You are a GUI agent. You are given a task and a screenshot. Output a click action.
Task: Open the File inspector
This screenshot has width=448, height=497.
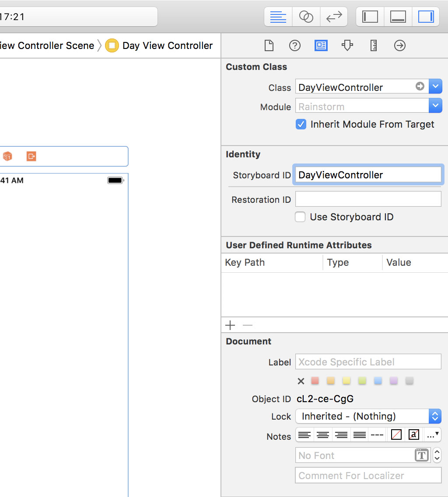[x=269, y=45]
